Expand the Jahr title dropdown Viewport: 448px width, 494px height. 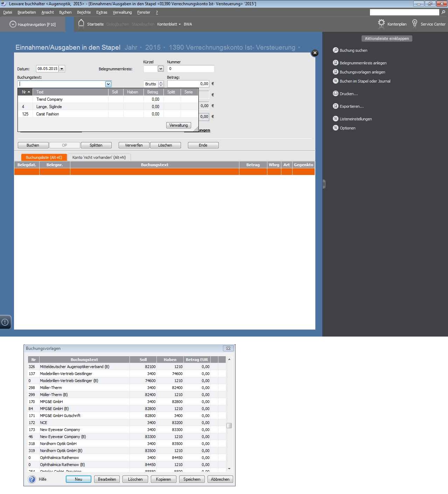(141, 47)
